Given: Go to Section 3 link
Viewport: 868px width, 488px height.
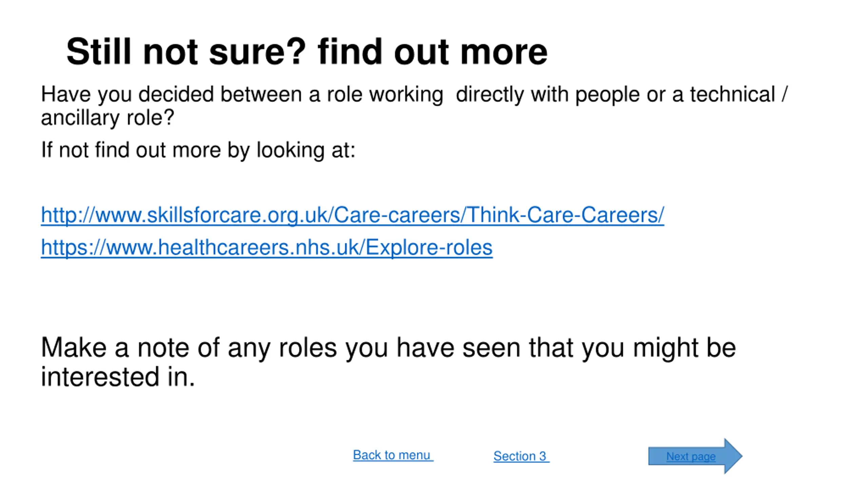Looking at the screenshot, I should (x=521, y=456).
